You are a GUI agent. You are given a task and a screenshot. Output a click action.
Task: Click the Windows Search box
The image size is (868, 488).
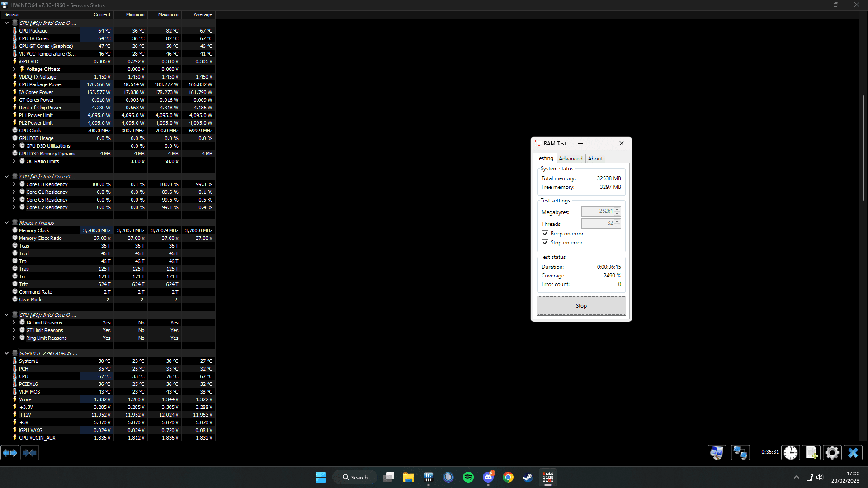coord(355,477)
